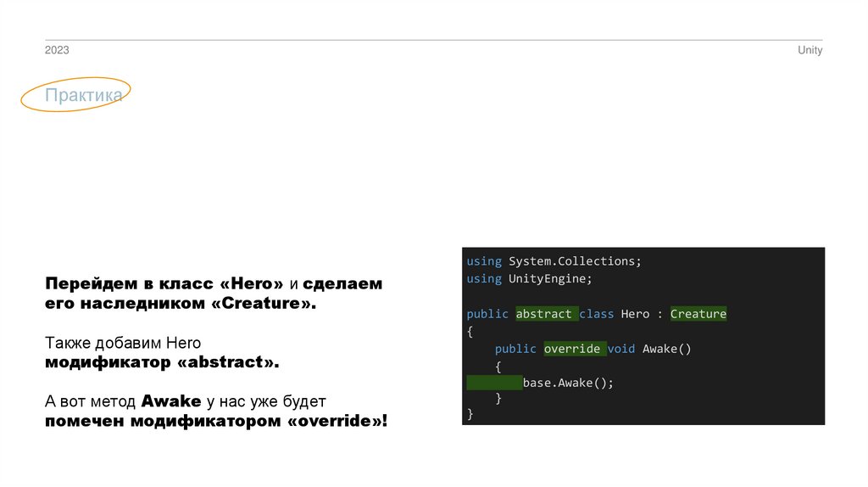Image resolution: width=868 pixels, height=487 pixels.
Task: Click the «Перейдем в класс «Hero»» text line
Action: pos(164,283)
